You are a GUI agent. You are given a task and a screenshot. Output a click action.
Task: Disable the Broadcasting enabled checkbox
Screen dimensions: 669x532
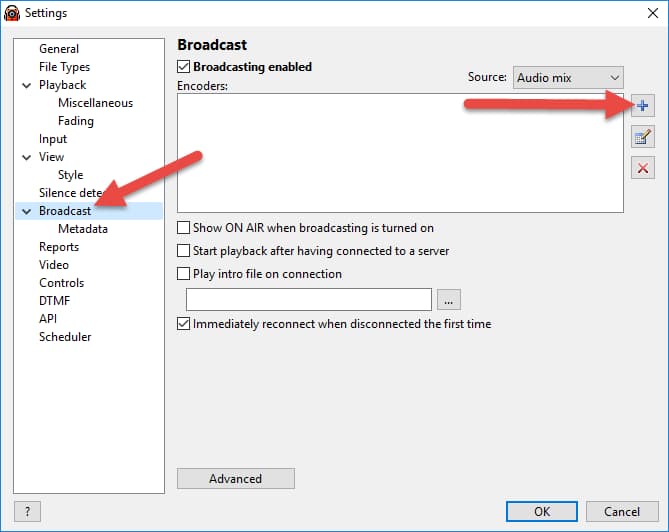point(183,67)
